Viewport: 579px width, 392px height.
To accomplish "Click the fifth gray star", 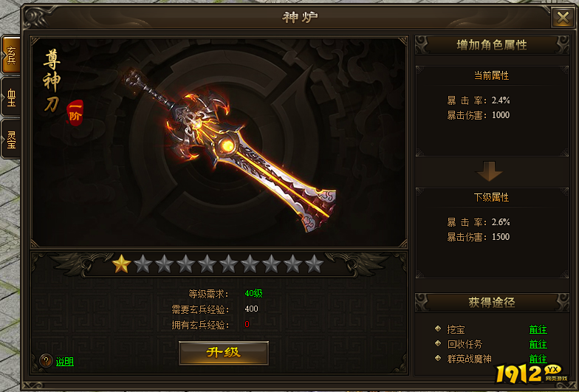I will coord(229,264).
